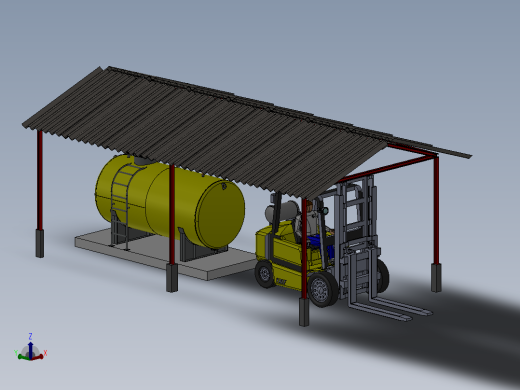
Task: Select the red horizontal roof beam above the forklift
Action: (x=388, y=168)
